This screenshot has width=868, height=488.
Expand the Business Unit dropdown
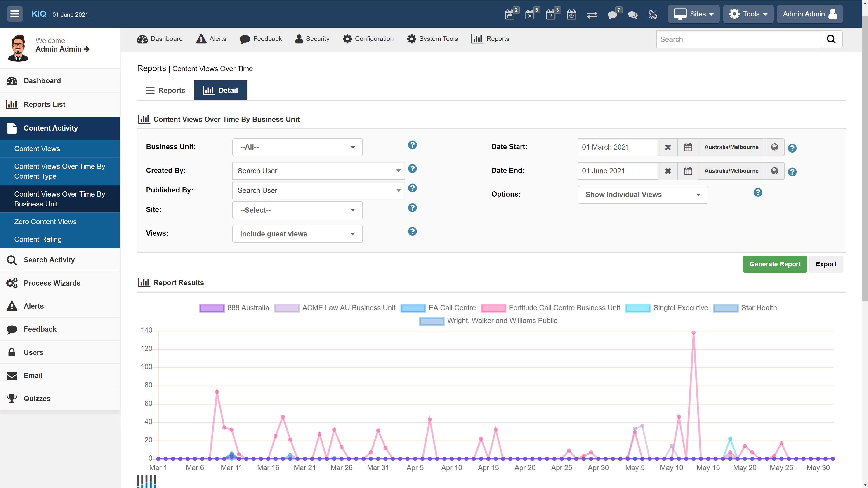(297, 147)
